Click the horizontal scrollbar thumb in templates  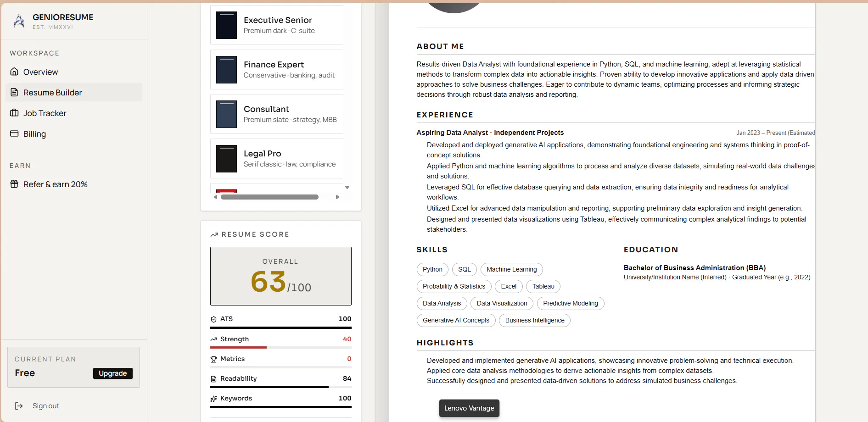pyautogui.click(x=269, y=197)
